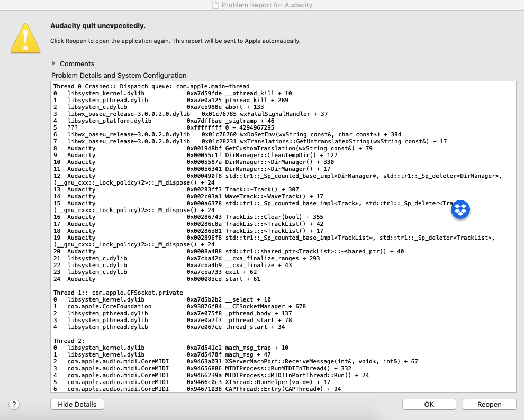
Task: Click the "__CFSocketManager + 678" line
Action: point(179,306)
